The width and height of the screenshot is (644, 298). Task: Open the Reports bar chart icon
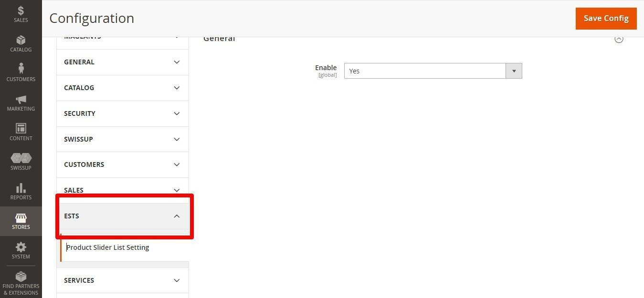pyautogui.click(x=21, y=191)
